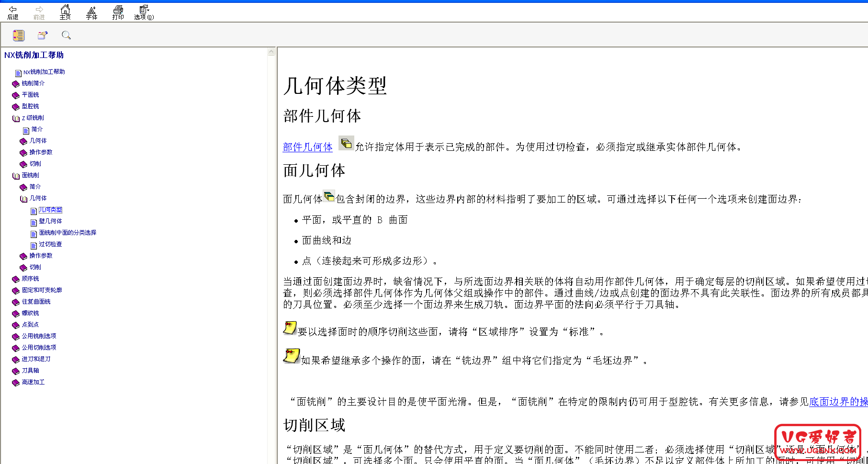Click the note icon beside 区域排序 tip
The image size is (868, 464).
point(290,328)
